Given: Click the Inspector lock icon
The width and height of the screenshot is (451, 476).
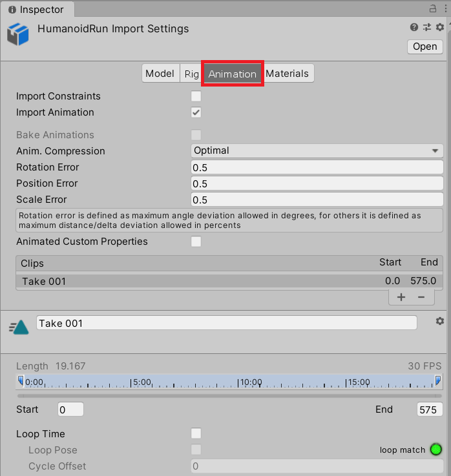Looking at the screenshot, I should [432, 9].
